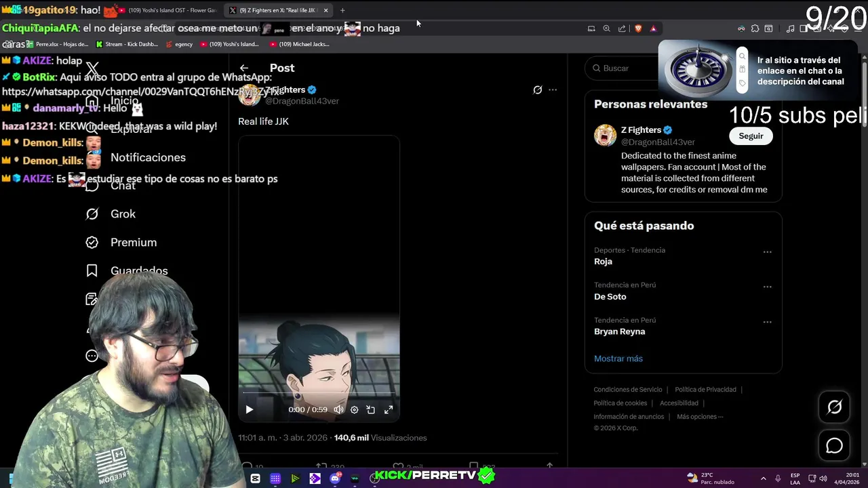Open Grok from the left sidebar
This screenshot has height=488, width=868.
coord(111,214)
